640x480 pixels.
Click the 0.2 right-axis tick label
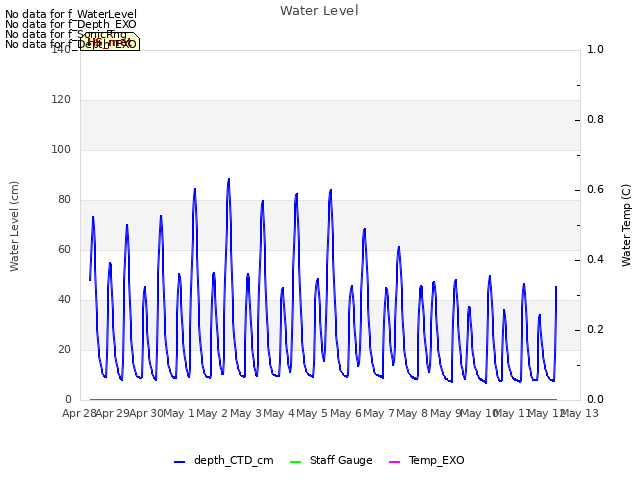click(x=595, y=329)
